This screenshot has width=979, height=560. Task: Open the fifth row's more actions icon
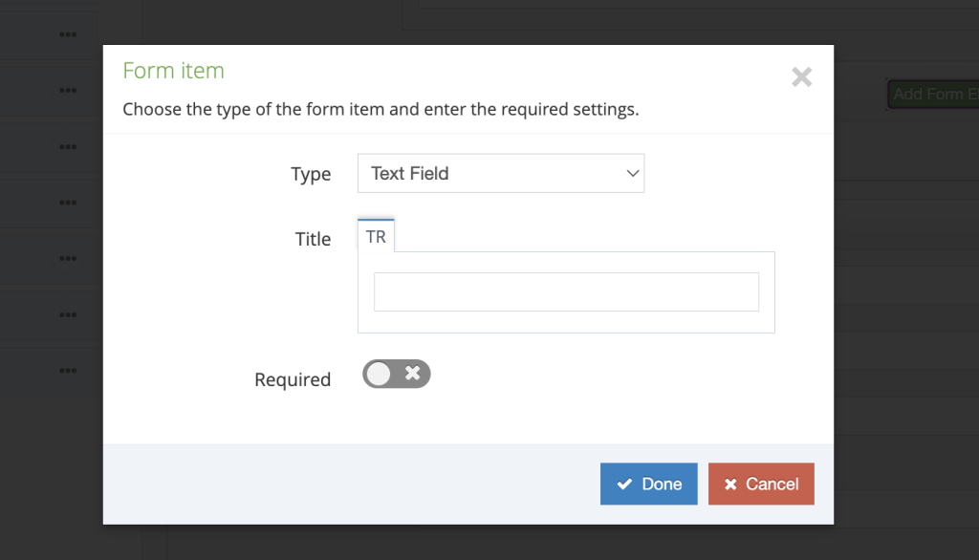point(67,257)
